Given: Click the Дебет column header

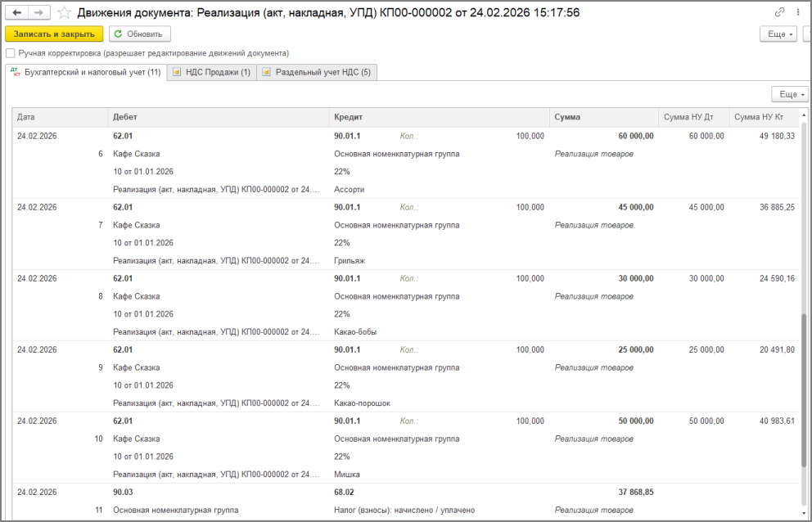Looking at the screenshot, I should 219,117.
